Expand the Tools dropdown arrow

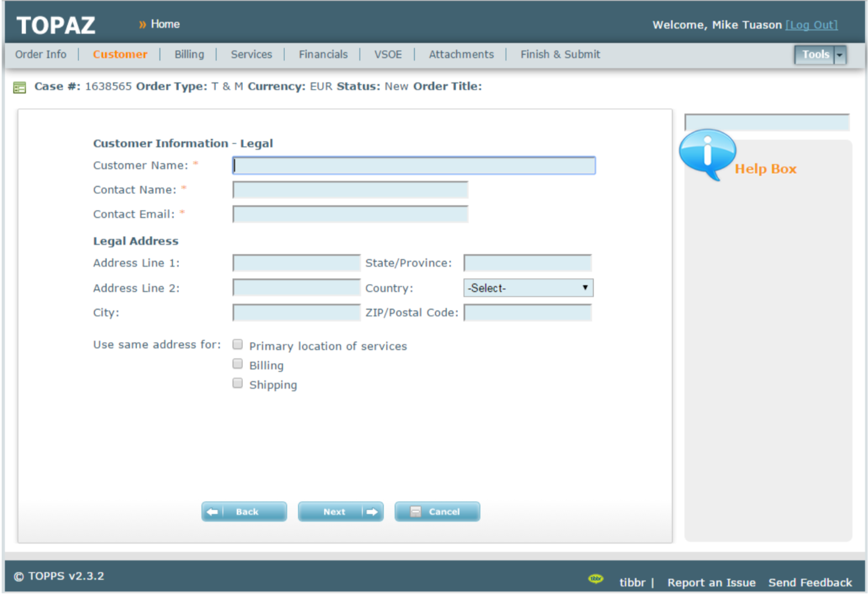click(x=840, y=55)
